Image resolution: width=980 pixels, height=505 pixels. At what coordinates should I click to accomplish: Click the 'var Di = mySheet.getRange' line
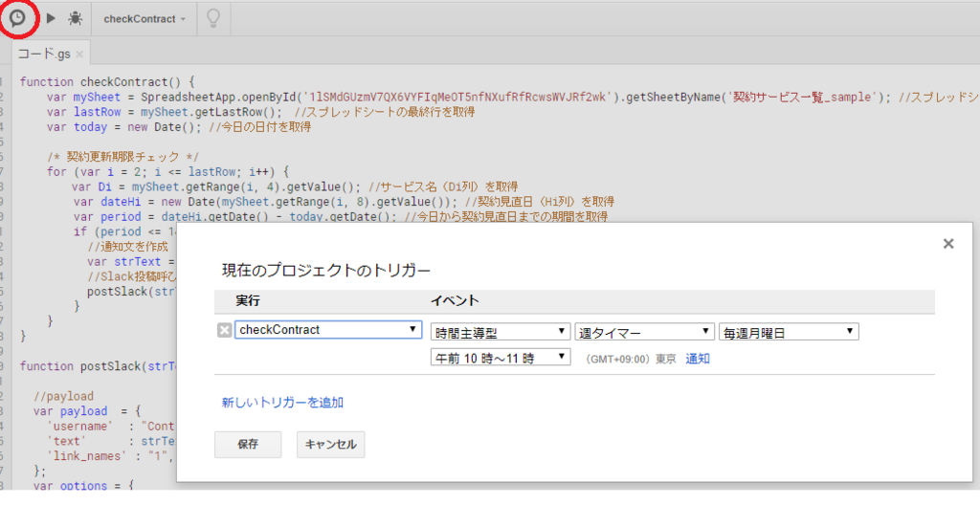(x=296, y=187)
